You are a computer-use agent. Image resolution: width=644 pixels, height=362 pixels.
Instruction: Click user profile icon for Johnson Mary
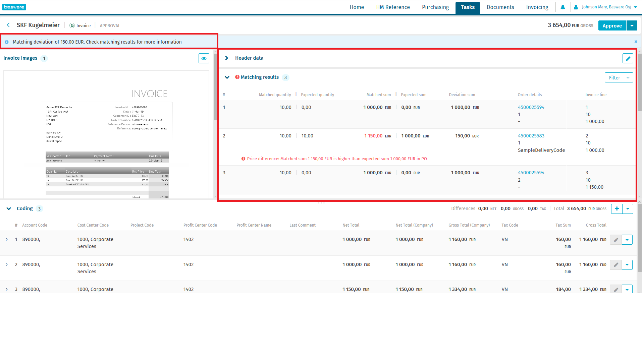click(x=576, y=7)
